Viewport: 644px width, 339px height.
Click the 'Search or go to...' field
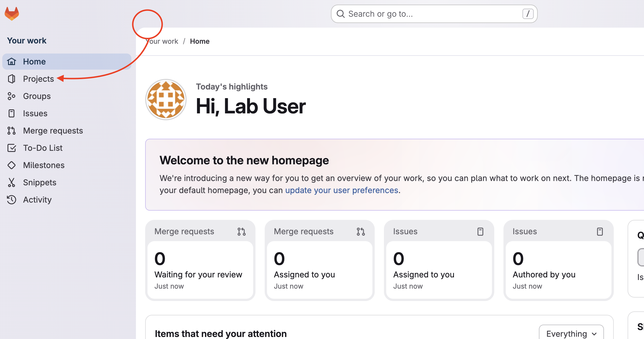tap(434, 14)
